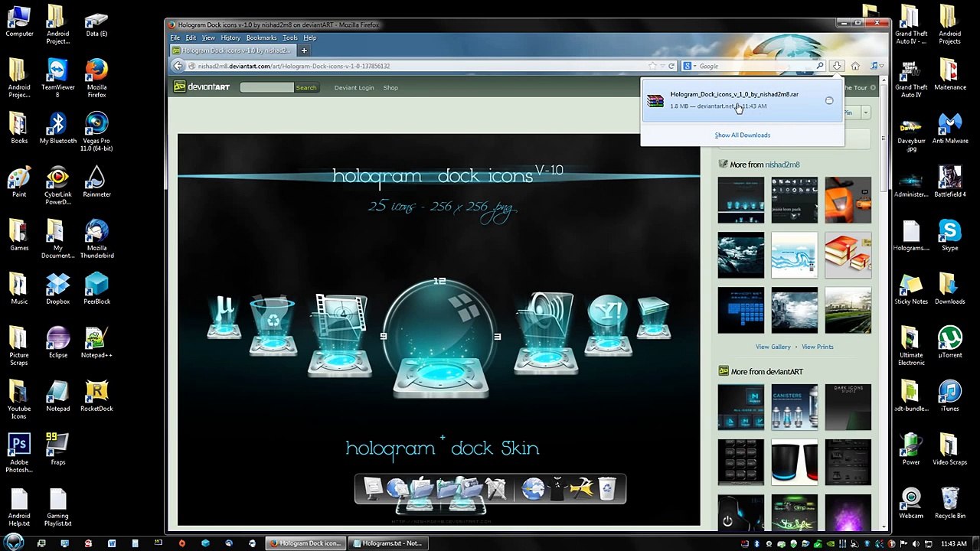Viewport: 980px width, 551px height.
Task: Open orange car thumbnail in nishad2m8 gallery
Action: tap(848, 200)
